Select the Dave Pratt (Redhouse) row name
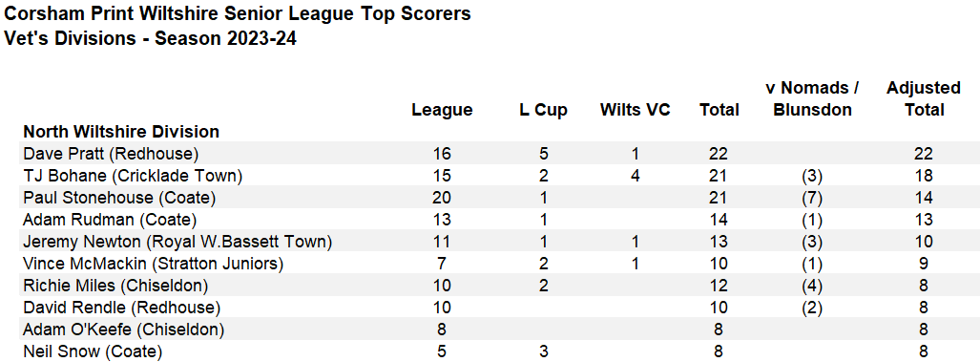The width and height of the screenshot is (980, 362). (111, 154)
